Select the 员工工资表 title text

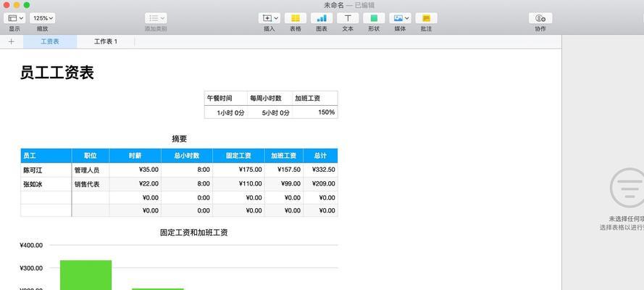click(57, 72)
